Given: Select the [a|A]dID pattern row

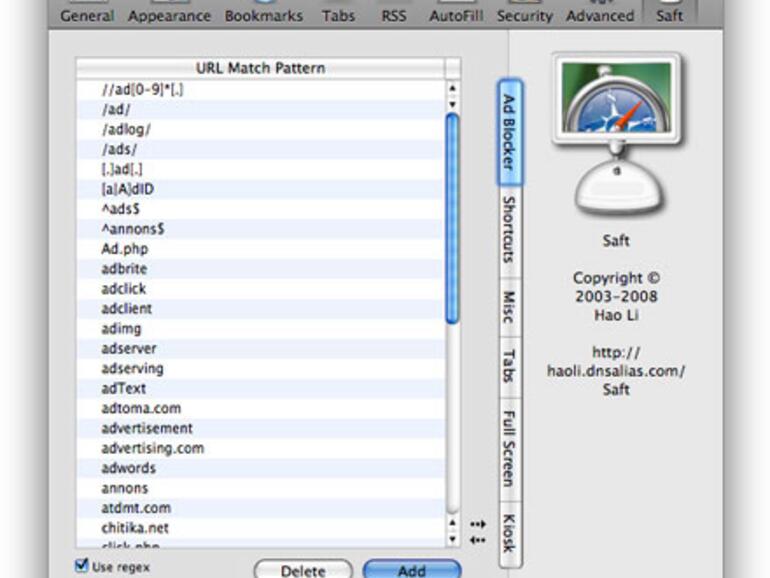Looking at the screenshot, I should (261, 189).
